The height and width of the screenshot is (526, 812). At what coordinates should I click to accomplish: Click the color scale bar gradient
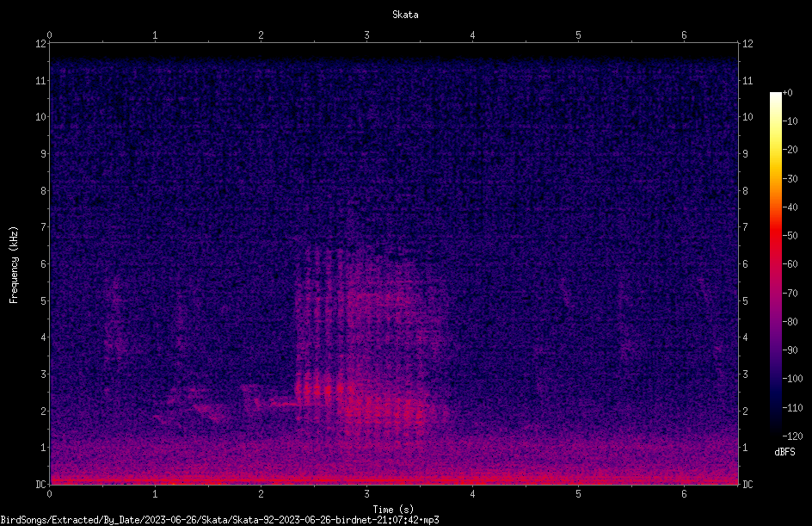pyautogui.click(x=775, y=264)
